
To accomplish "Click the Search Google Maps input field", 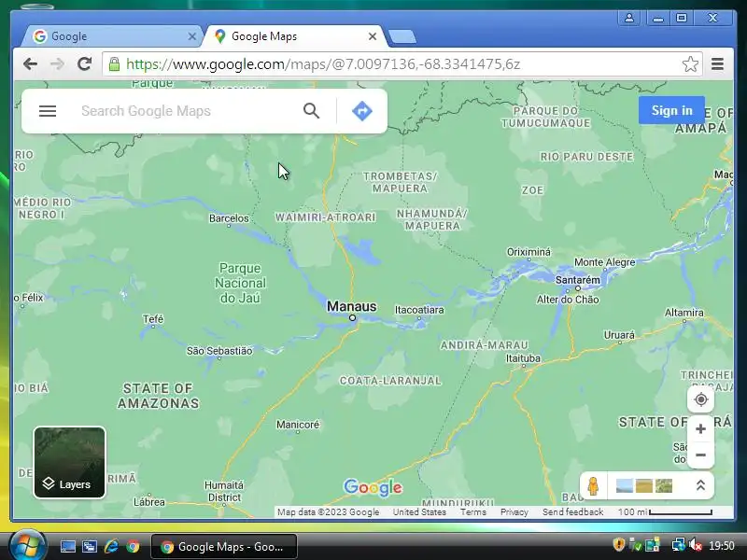I will [x=186, y=111].
